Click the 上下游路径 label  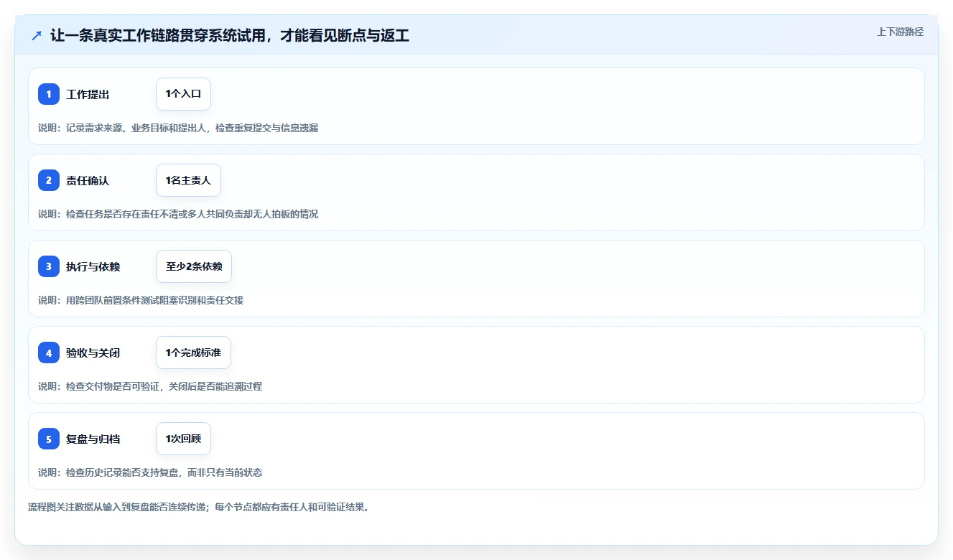(900, 32)
